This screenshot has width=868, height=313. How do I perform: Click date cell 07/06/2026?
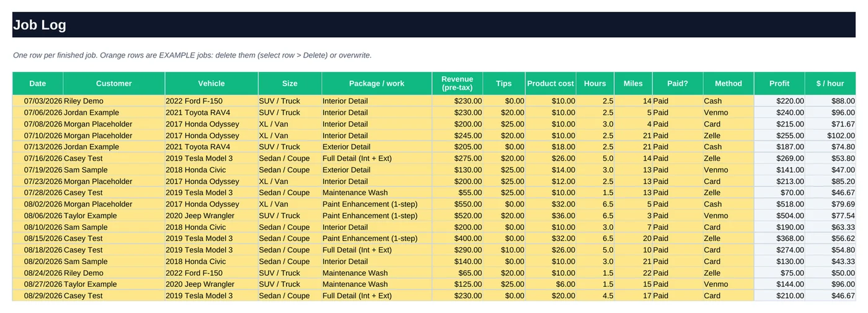point(38,113)
